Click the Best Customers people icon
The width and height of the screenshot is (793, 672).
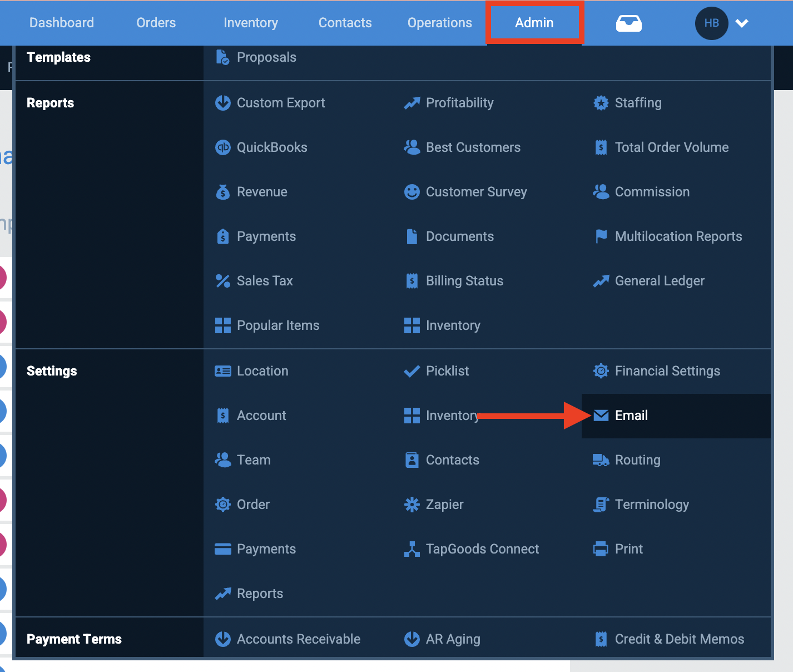click(x=412, y=147)
